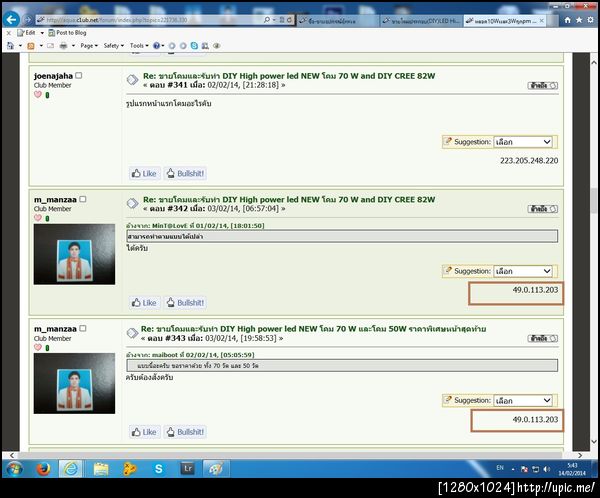
Task: Open the Tools menu
Action: (x=139, y=46)
